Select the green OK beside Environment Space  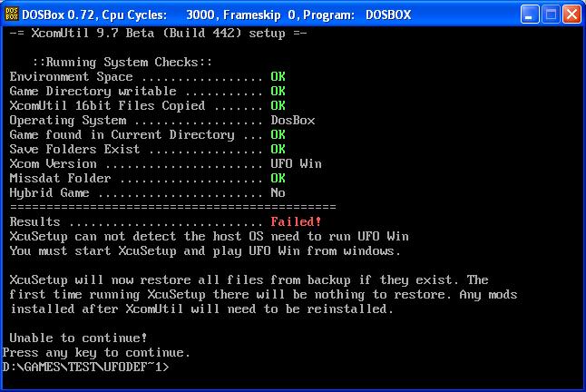point(278,76)
